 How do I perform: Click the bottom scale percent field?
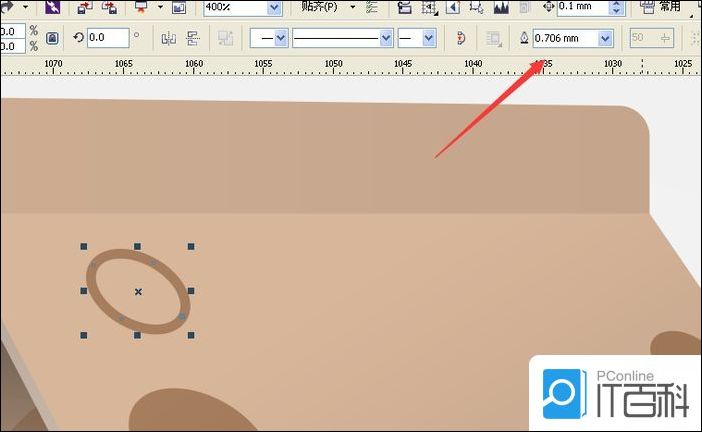(x=12, y=46)
